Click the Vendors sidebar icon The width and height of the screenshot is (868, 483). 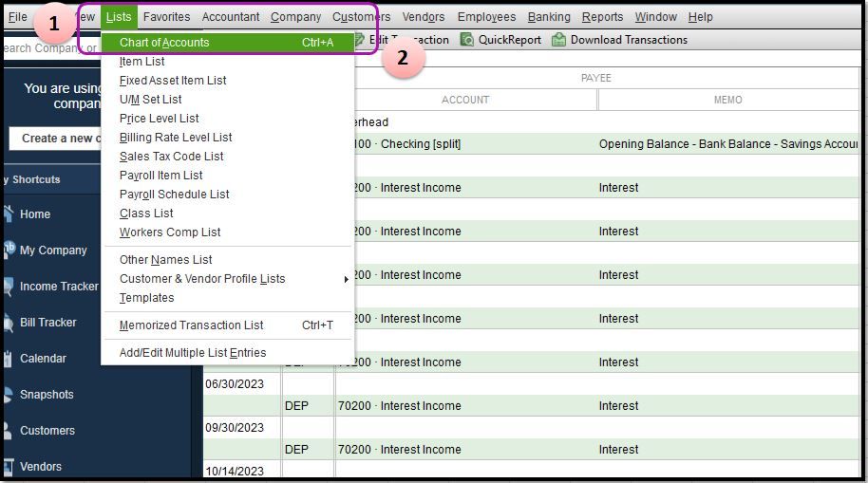(8, 467)
